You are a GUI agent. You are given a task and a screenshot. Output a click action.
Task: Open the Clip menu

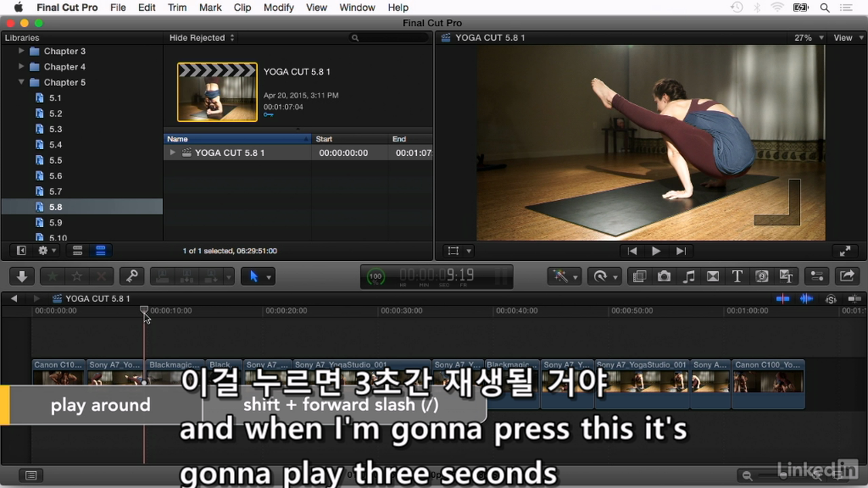click(x=242, y=7)
